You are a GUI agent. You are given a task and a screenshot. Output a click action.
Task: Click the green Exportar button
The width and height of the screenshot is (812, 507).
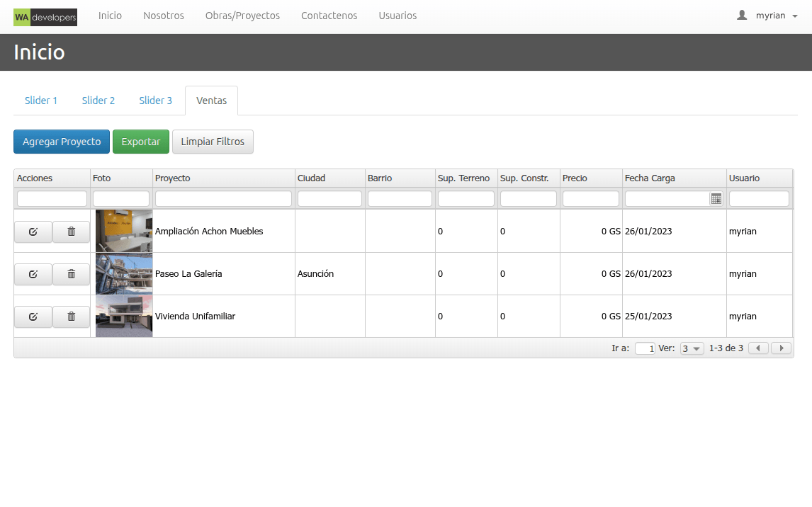tap(141, 142)
